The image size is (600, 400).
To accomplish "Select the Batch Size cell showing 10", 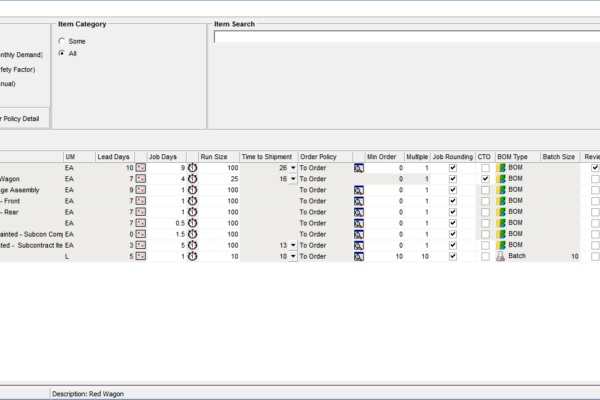I will pyautogui.click(x=560, y=256).
